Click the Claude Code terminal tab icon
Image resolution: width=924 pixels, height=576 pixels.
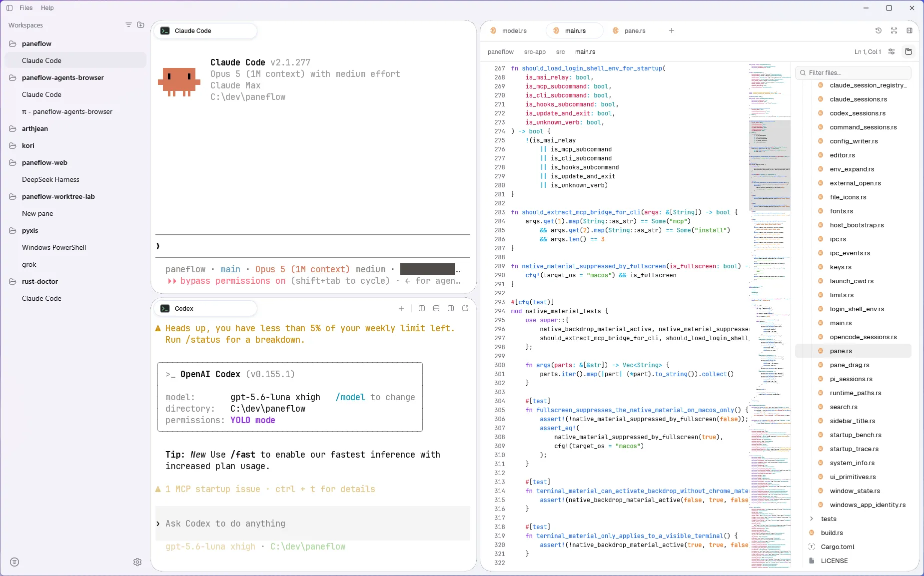pos(165,31)
